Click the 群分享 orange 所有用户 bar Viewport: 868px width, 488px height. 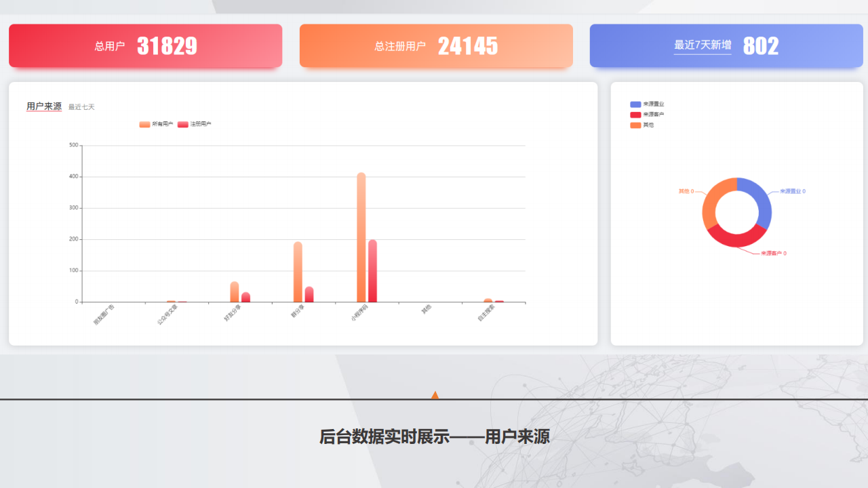[298, 272]
